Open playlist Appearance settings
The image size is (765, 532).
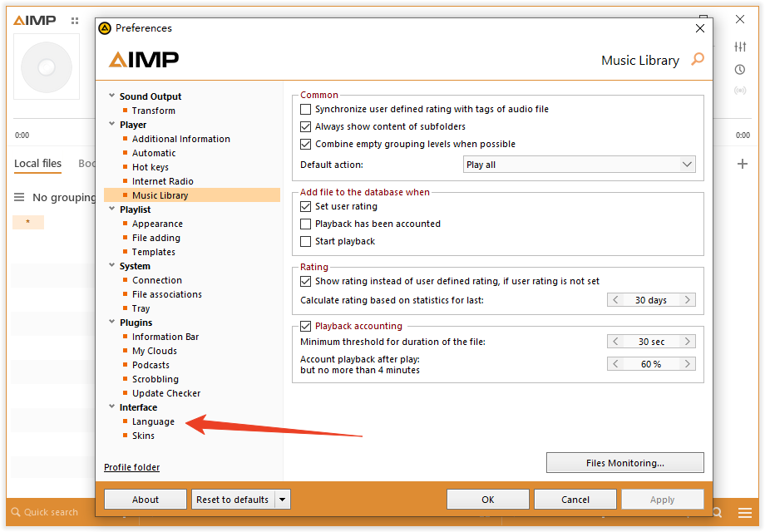tap(157, 224)
